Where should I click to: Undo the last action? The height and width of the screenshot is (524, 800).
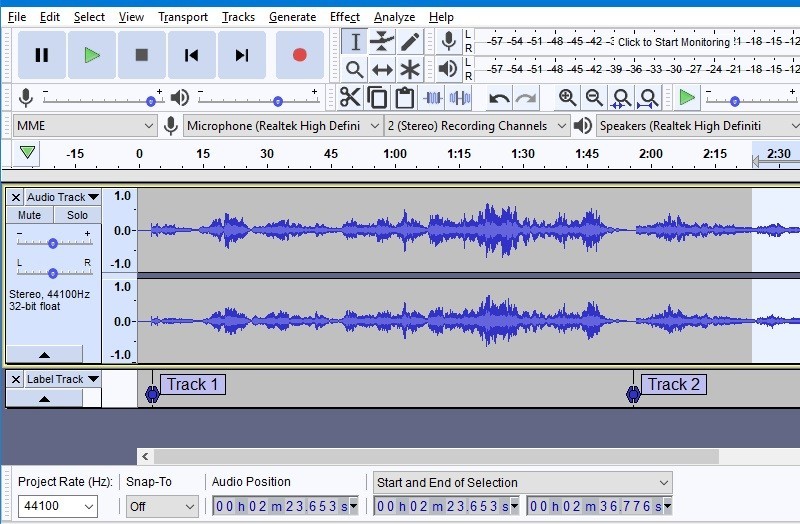click(498, 97)
